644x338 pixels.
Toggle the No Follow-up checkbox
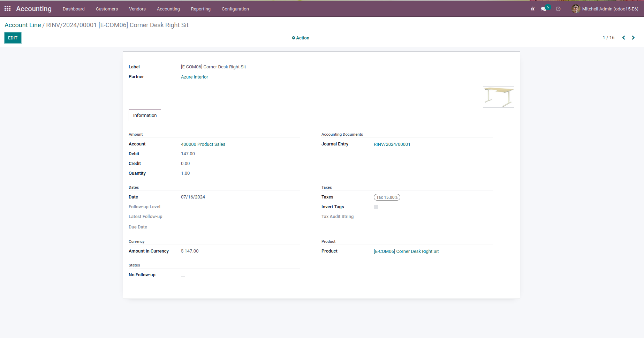pos(183,275)
